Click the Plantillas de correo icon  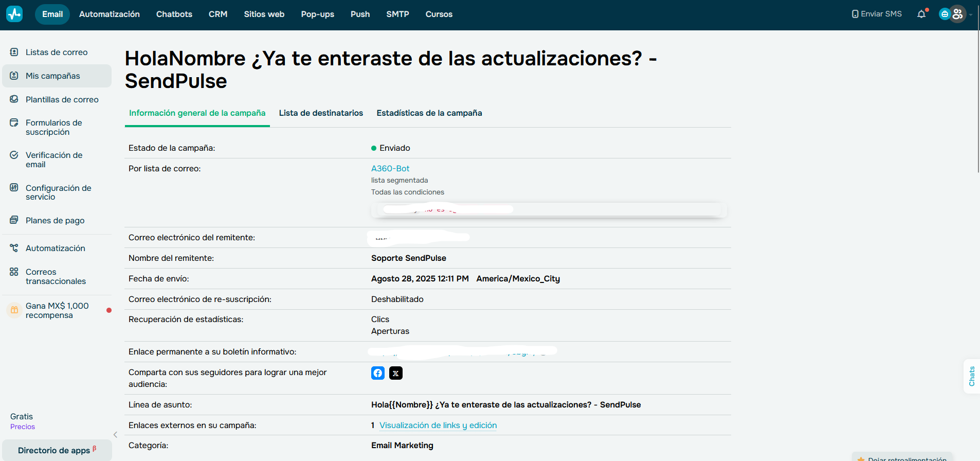(14, 99)
